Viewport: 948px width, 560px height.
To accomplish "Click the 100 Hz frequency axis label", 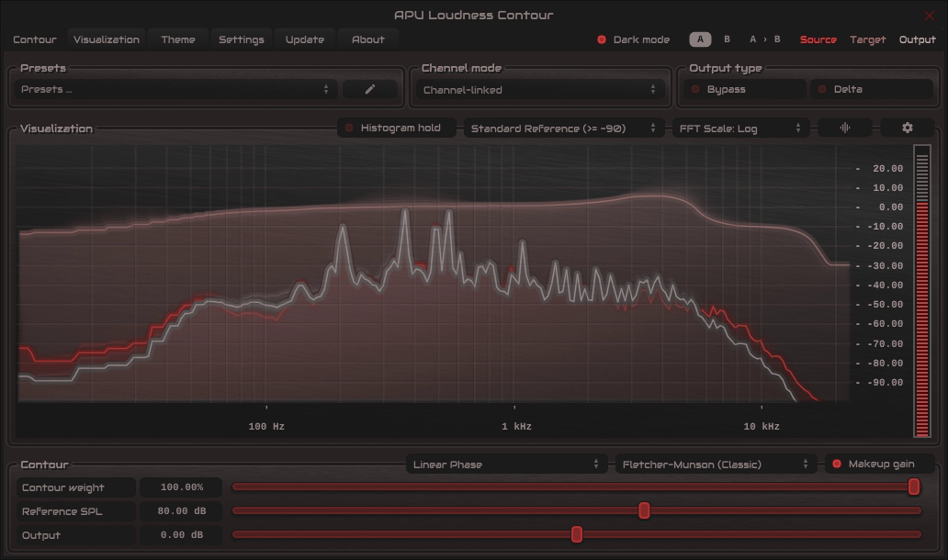I will pos(266,427).
